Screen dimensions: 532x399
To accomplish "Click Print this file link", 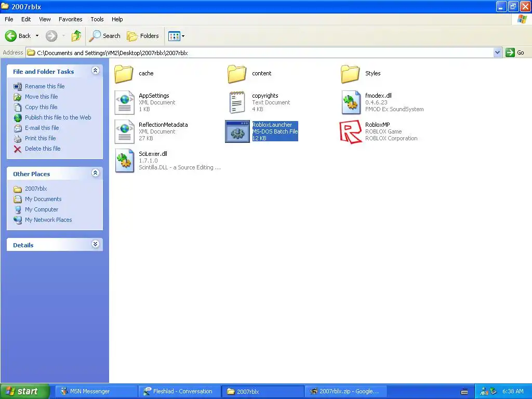I will (x=40, y=138).
